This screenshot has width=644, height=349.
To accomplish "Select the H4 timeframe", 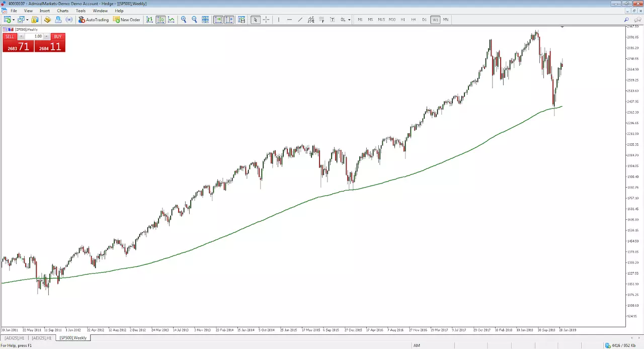I will click(x=414, y=20).
